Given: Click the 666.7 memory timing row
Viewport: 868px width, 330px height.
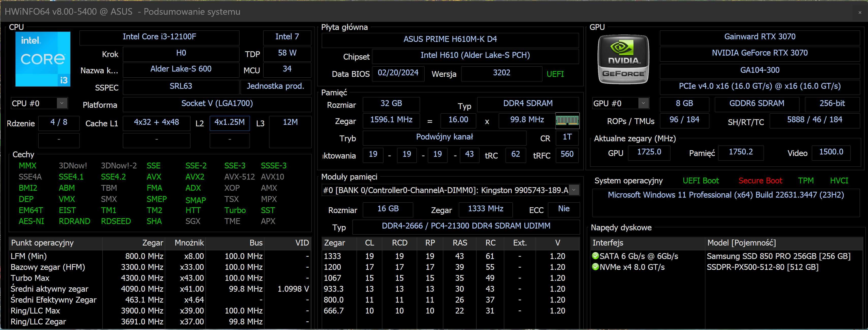Looking at the screenshot, I should click(x=451, y=311).
